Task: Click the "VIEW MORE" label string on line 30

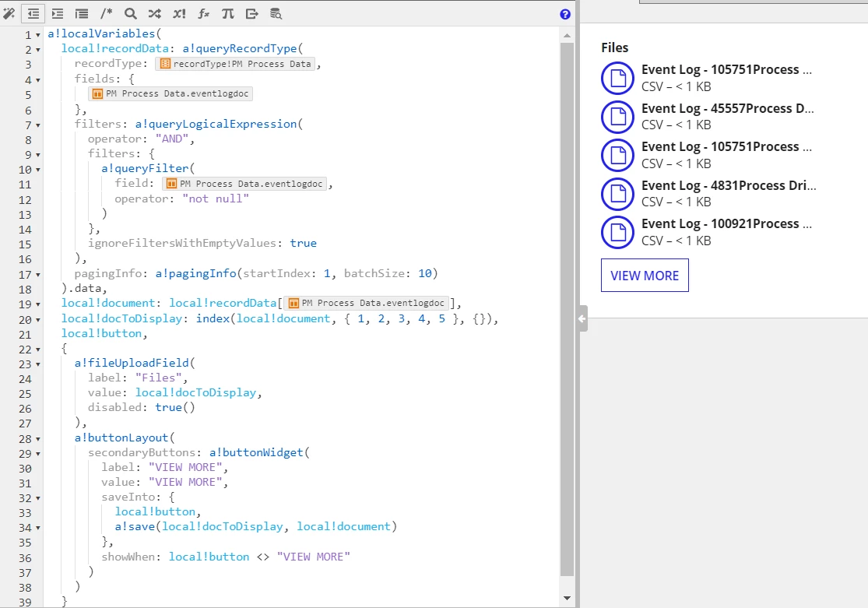Action: coord(185,467)
